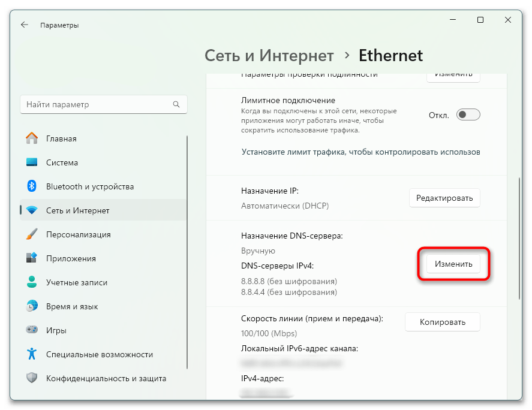Click the breadcrumb chevron separator
This screenshot has height=410, width=532.
[347, 55]
